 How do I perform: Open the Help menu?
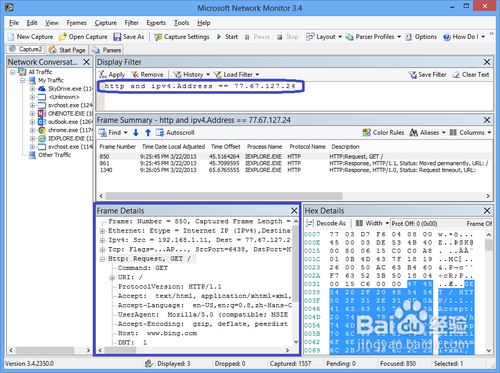click(203, 23)
